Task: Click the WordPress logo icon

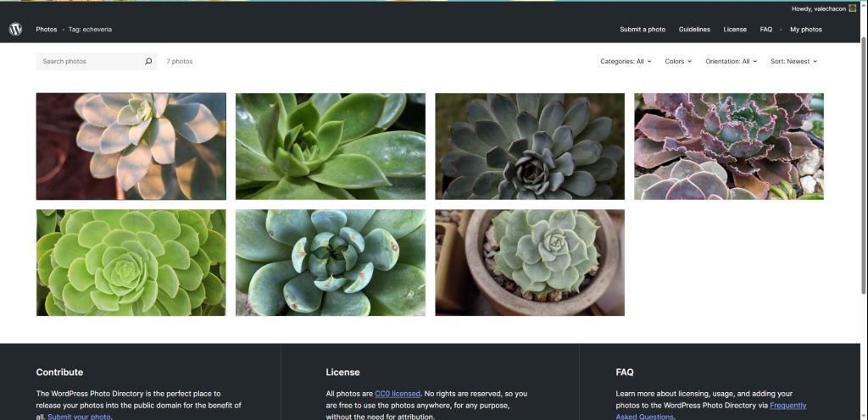Action: click(15, 29)
